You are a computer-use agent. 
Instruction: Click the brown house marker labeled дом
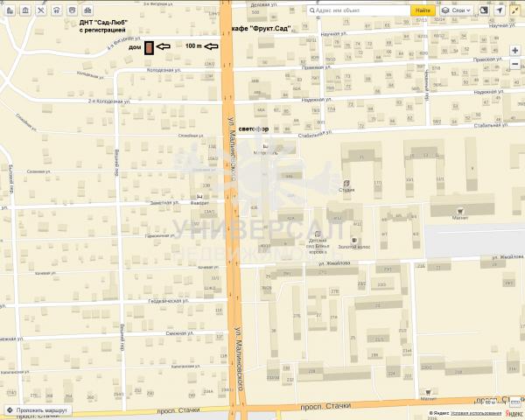(x=149, y=48)
